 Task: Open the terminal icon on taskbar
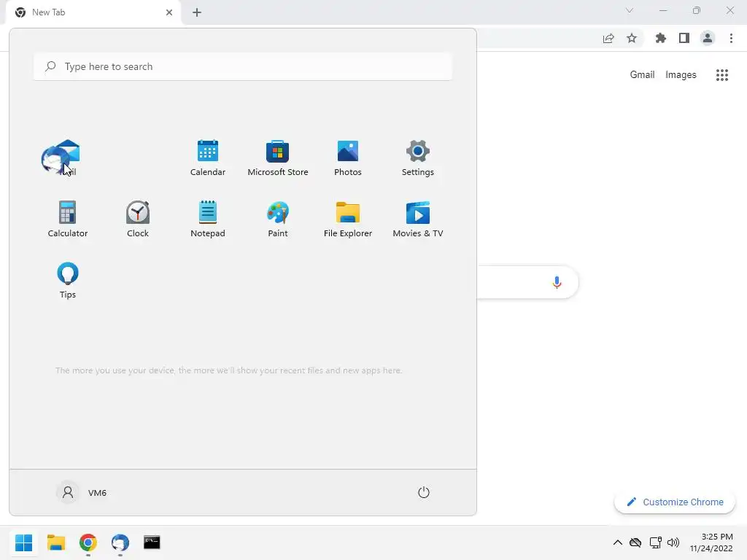click(152, 542)
